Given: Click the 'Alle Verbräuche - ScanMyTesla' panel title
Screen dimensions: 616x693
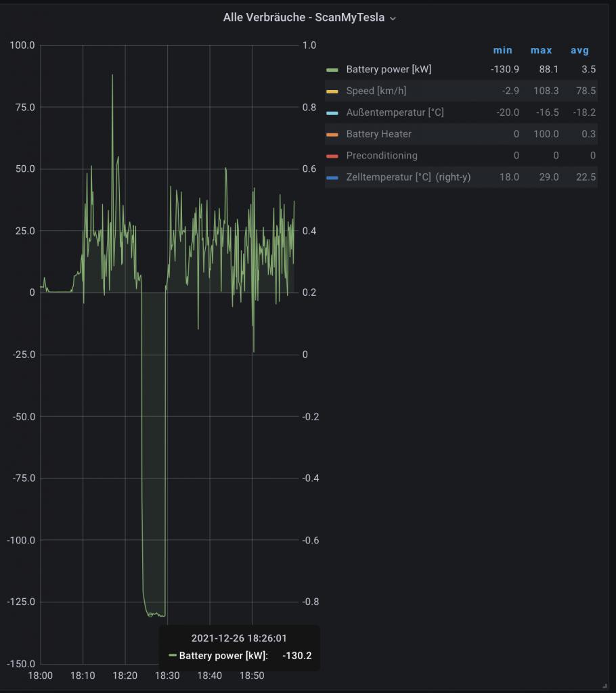Looking at the screenshot, I should [303, 18].
